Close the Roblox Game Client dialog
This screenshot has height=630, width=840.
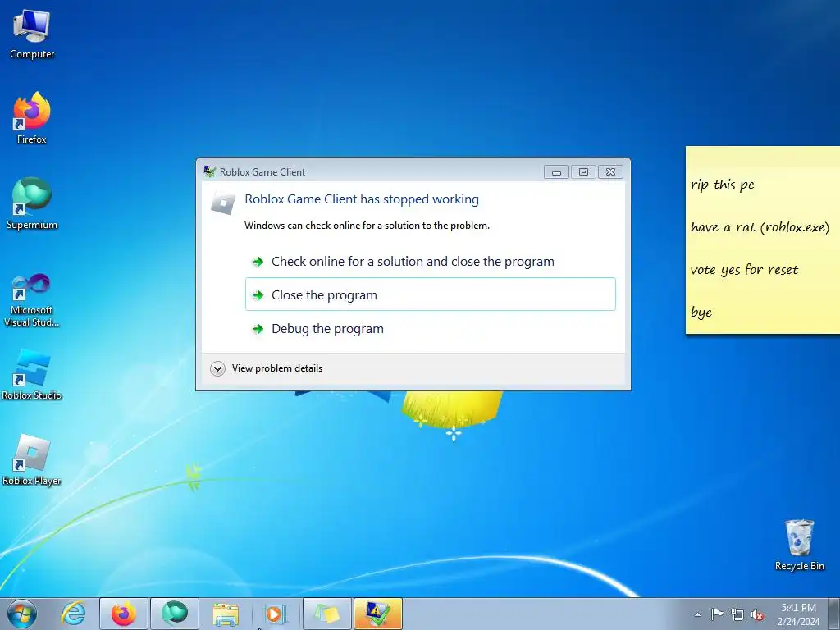click(x=610, y=172)
